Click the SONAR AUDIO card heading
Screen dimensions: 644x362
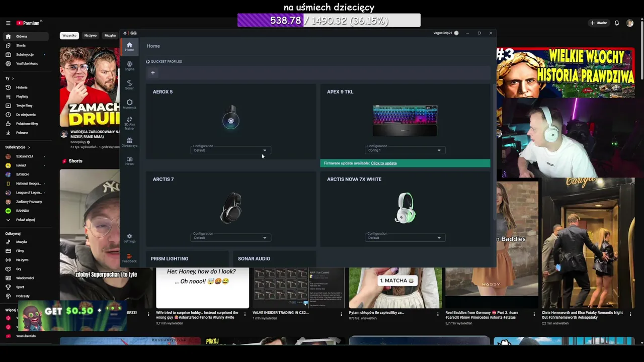click(x=254, y=258)
